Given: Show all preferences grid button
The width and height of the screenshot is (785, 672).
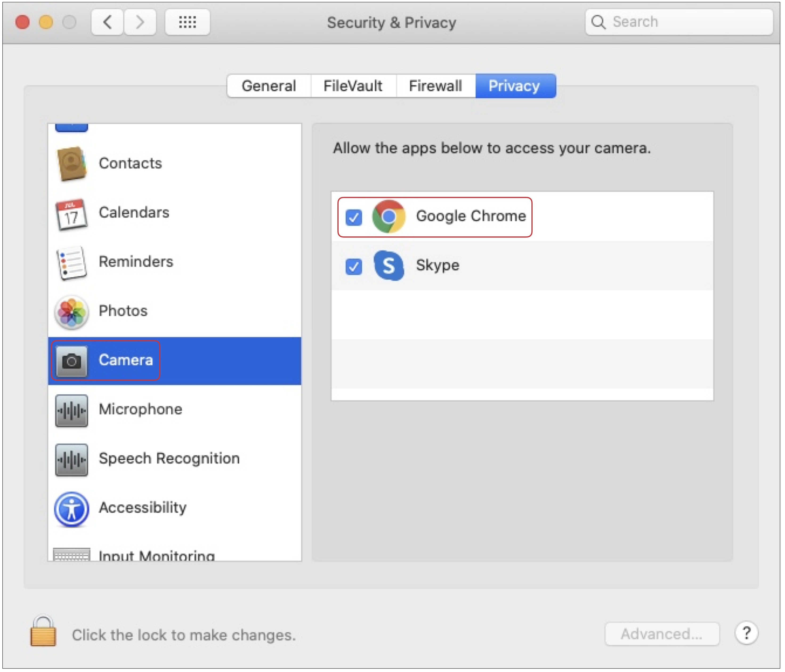Looking at the screenshot, I should pos(187,22).
